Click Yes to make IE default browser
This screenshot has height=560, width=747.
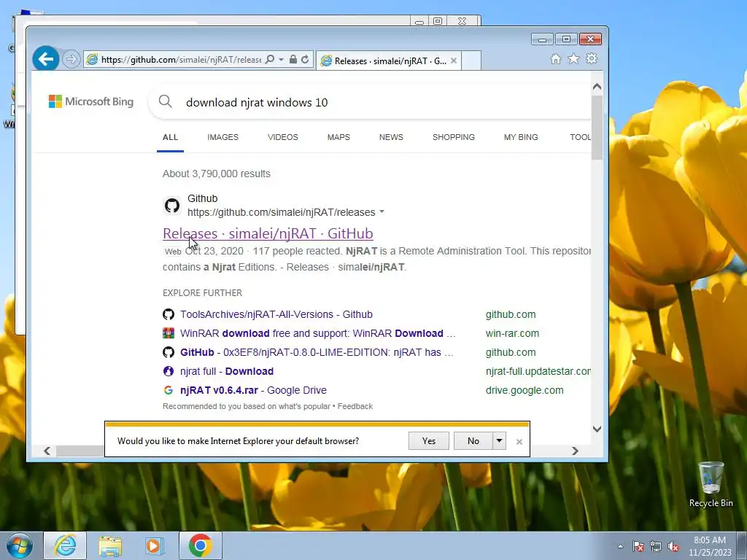[429, 441]
